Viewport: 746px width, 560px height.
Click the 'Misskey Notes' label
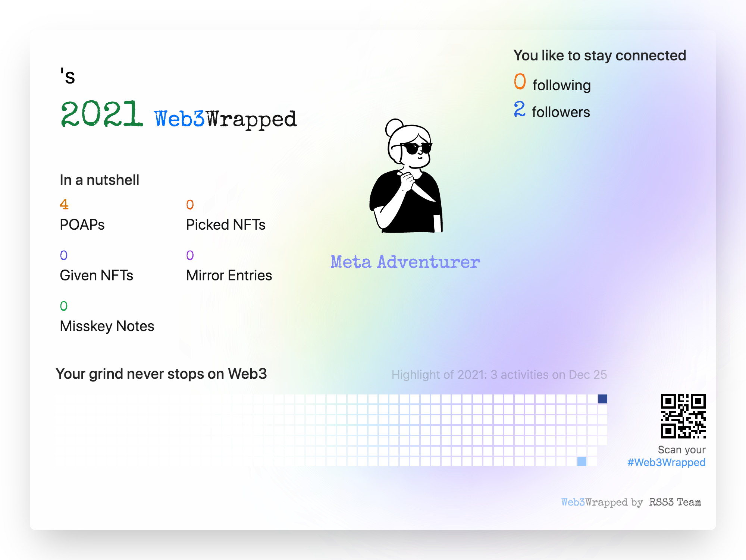[x=107, y=326]
